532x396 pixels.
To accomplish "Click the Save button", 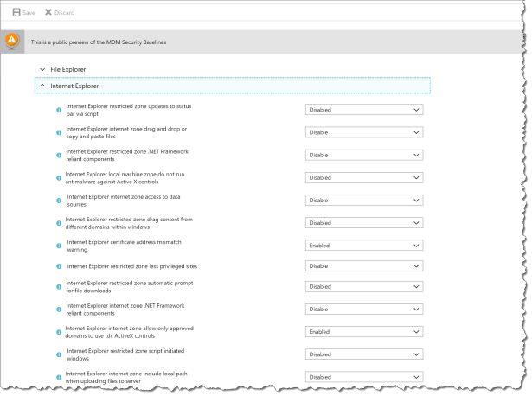I will [x=23, y=13].
